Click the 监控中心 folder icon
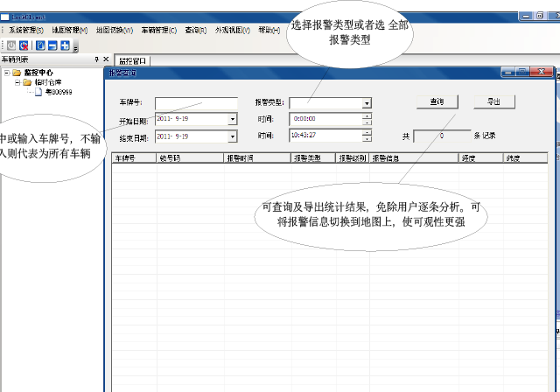The width and height of the screenshot is (560, 392). pos(17,73)
